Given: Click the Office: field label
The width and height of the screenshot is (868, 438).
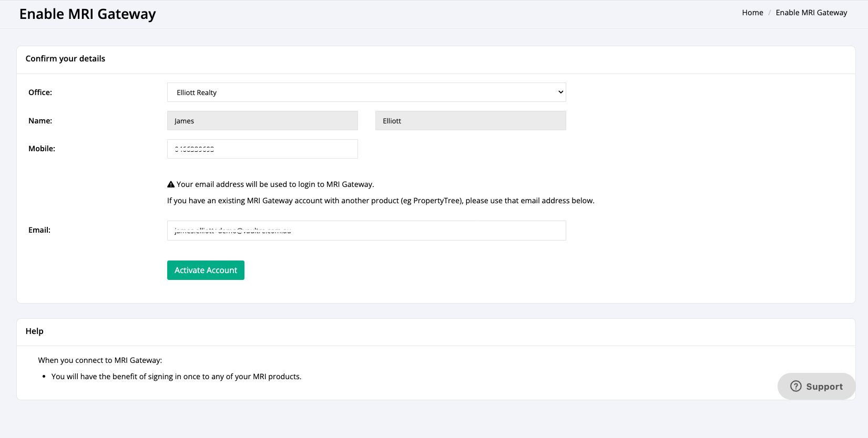Looking at the screenshot, I should point(40,92).
